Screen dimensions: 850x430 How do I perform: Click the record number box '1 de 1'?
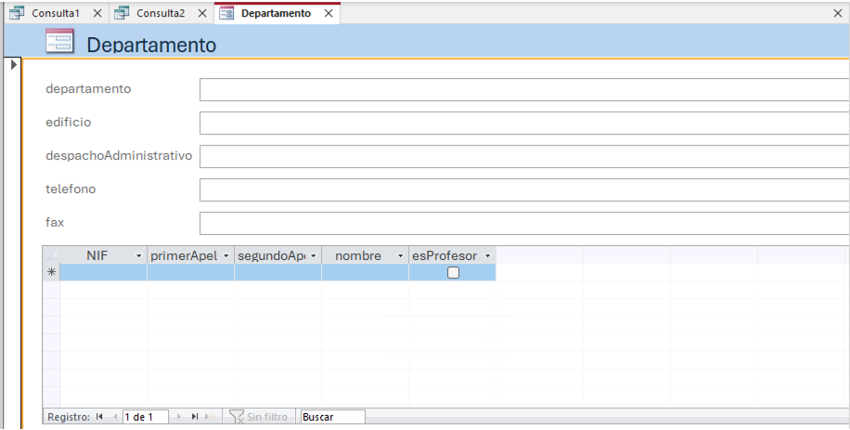145,416
